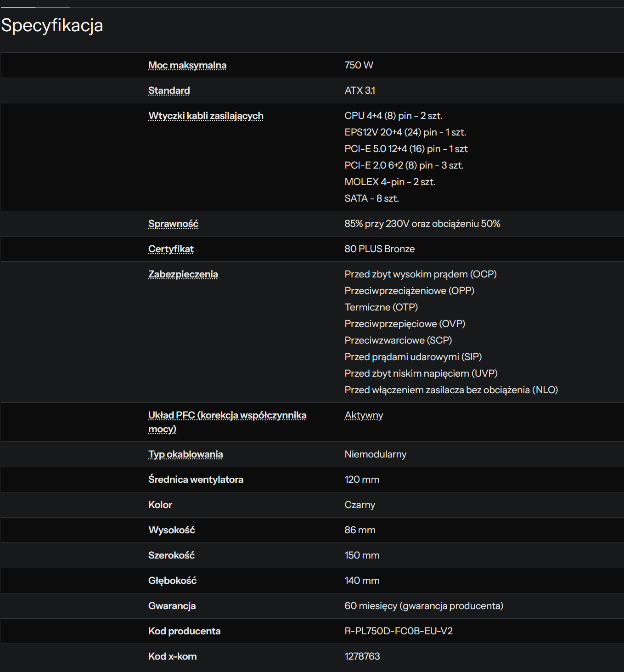
Task: Click the Aktywny underlined value
Action: click(363, 415)
